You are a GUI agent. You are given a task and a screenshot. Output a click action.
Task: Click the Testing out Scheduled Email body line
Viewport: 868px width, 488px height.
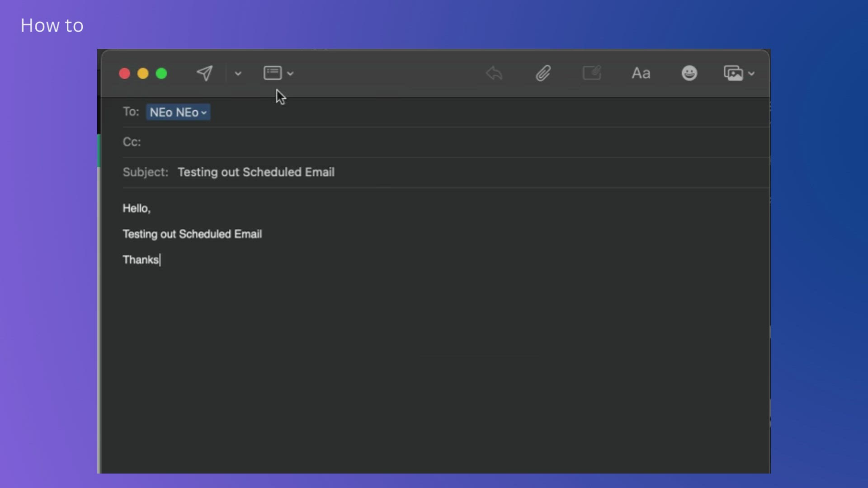click(x=192, y=234)
